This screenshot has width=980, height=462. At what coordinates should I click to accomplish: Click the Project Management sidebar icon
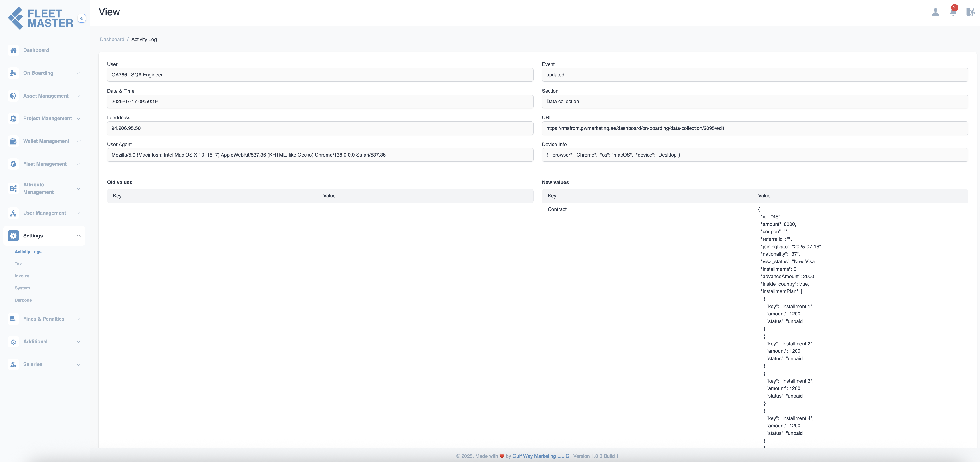[13, 118]
